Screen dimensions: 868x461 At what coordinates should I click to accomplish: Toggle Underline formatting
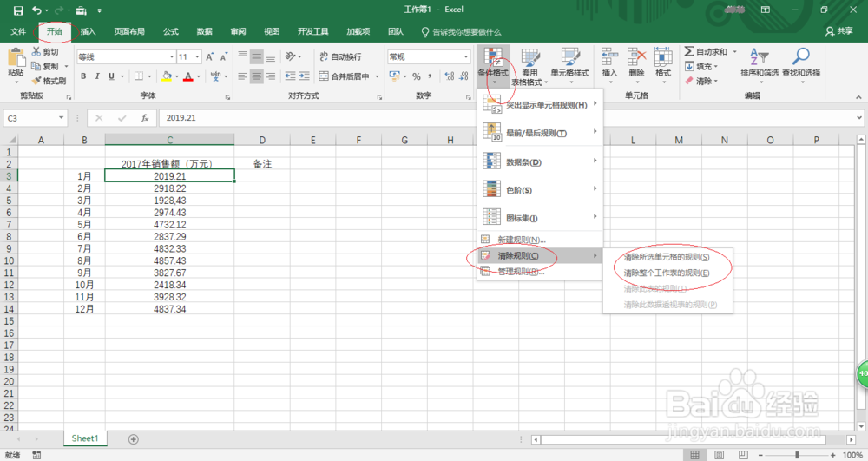[111, 76]
